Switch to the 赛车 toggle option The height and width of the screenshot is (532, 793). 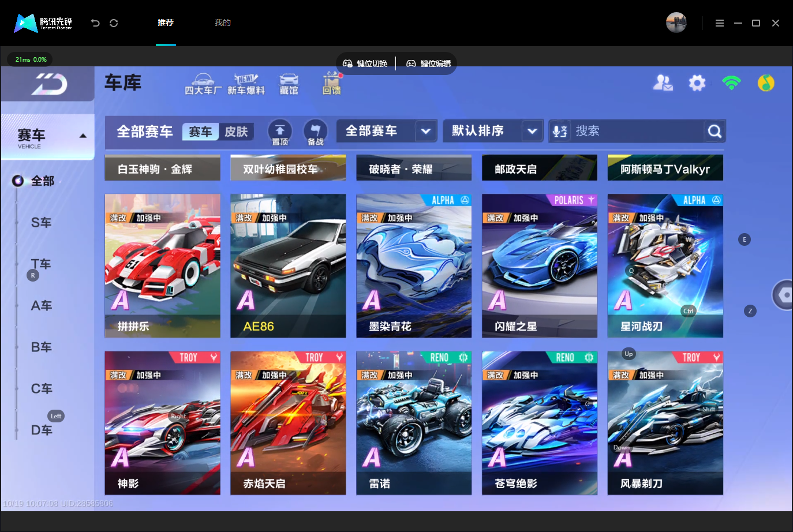200,132
